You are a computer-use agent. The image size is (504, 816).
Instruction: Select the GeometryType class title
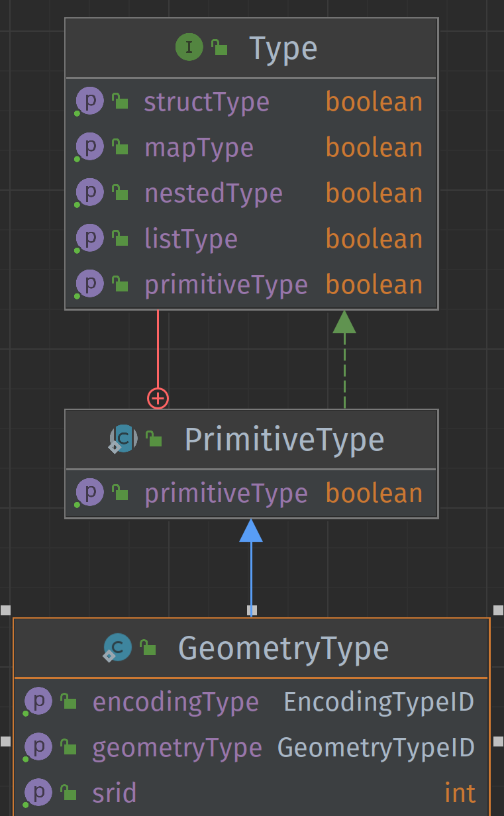283,648
